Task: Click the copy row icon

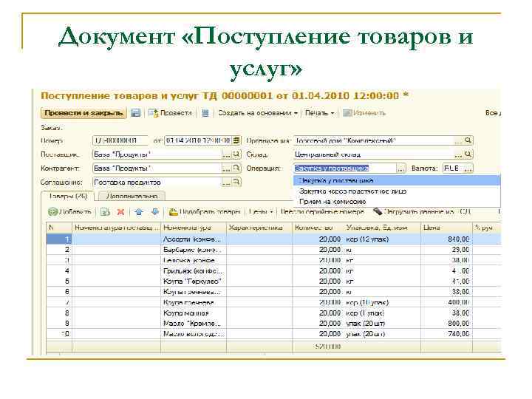Action: 105,212
